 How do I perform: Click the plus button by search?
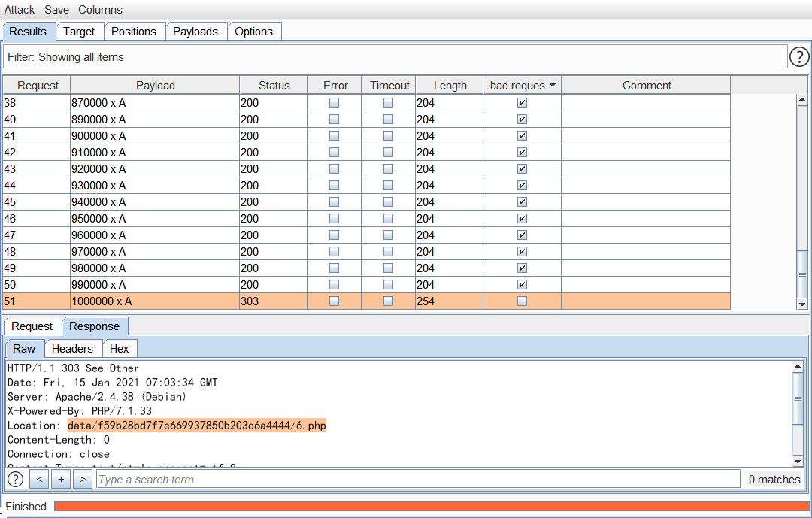(61, 480)
